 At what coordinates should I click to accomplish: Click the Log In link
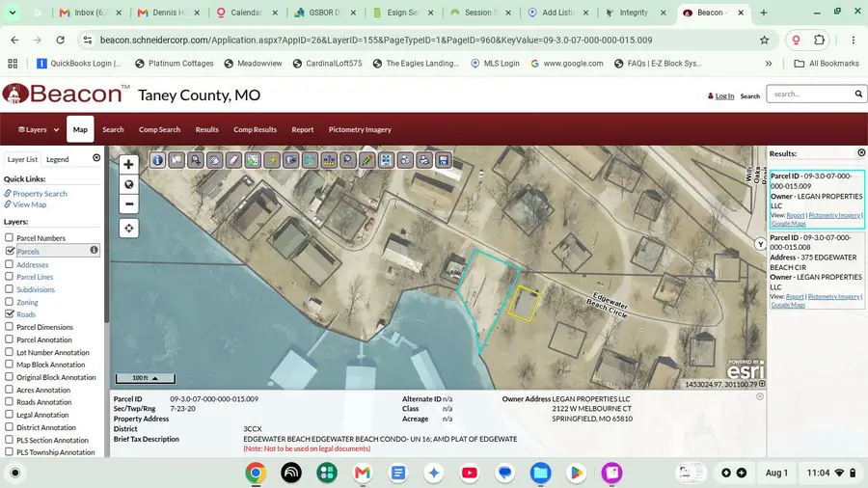point(724,96)
